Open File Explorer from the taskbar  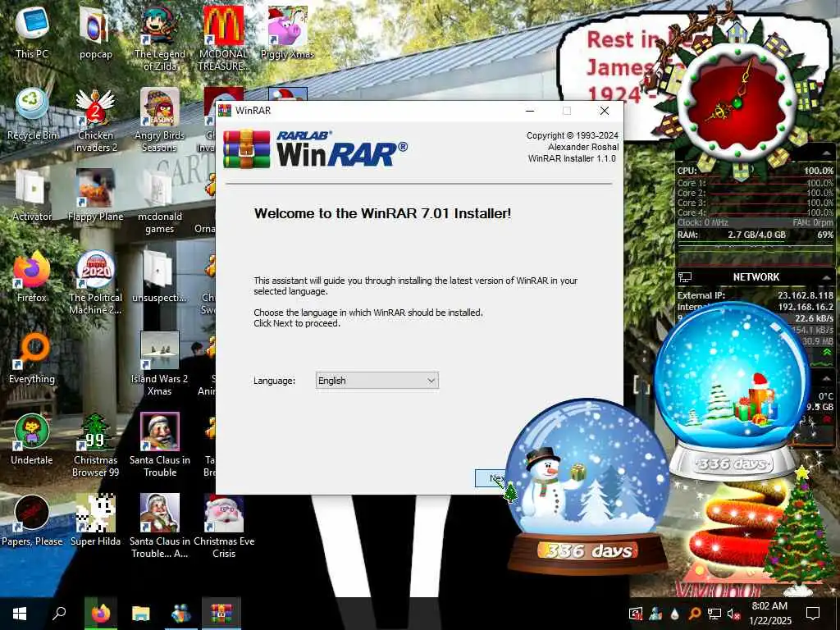point(141,614)
